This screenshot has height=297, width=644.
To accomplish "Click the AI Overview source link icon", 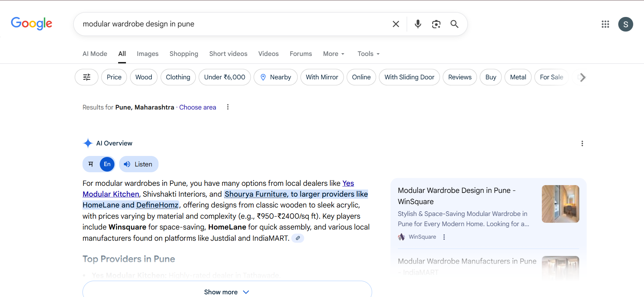I will (x=298, y=238).
